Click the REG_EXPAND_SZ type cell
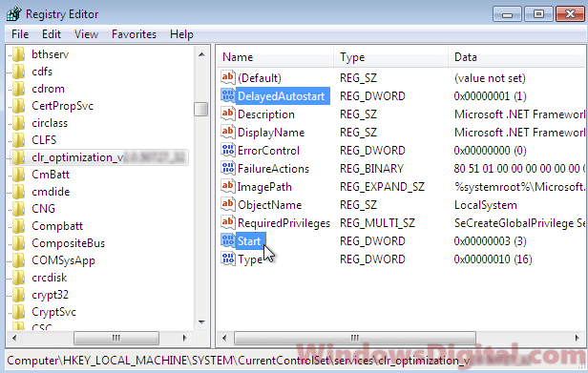588x373 pixels. (x=382, y=187)
